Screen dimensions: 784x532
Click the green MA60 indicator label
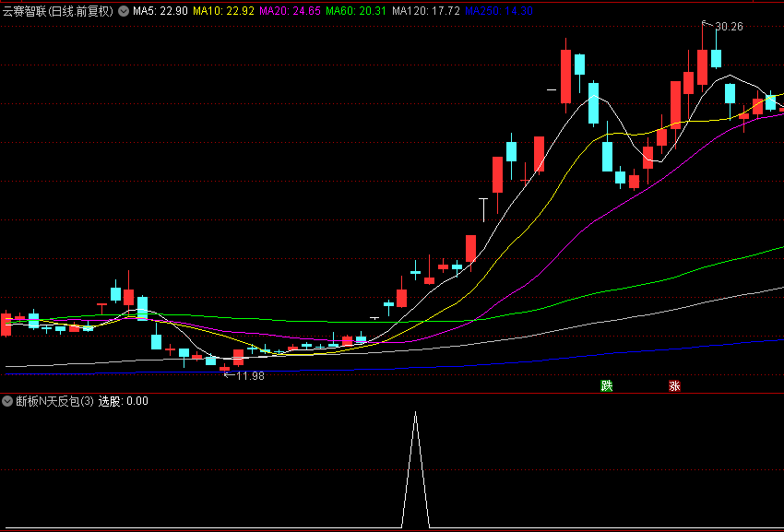pos(356,12)
